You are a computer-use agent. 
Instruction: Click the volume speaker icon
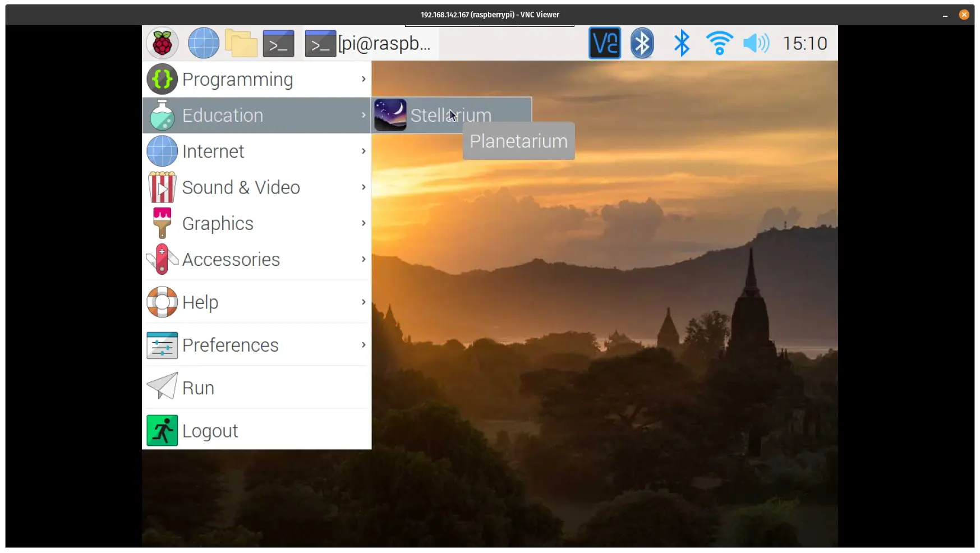756,43
